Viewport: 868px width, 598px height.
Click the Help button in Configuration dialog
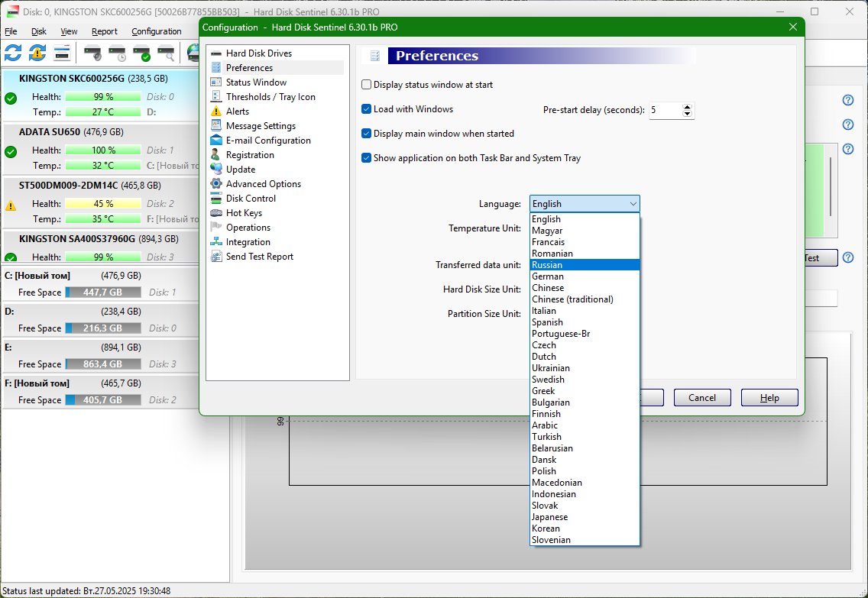pos(769,398)
